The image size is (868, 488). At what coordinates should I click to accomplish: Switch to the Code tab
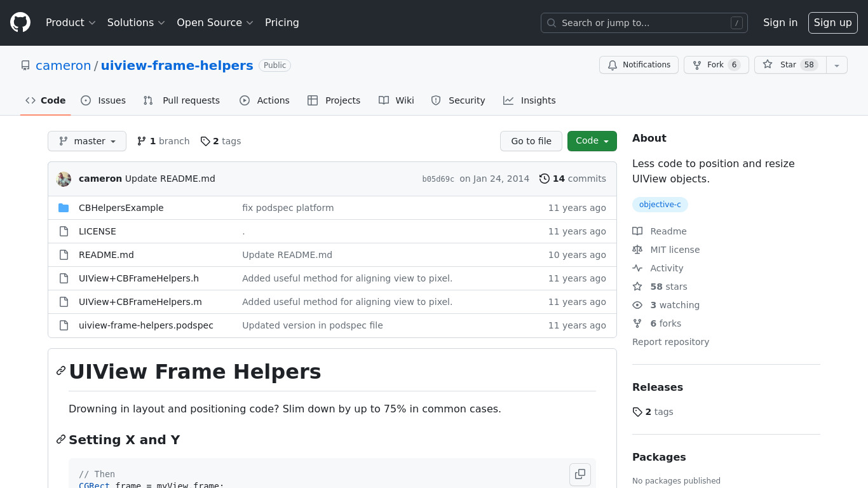click(x=46, y=100)
